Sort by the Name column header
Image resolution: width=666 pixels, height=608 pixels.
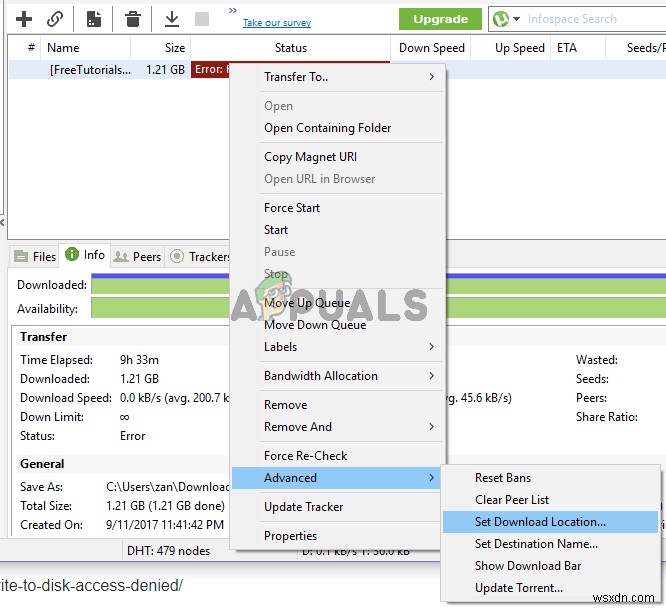pyautogui.click(x=85, y=48)
